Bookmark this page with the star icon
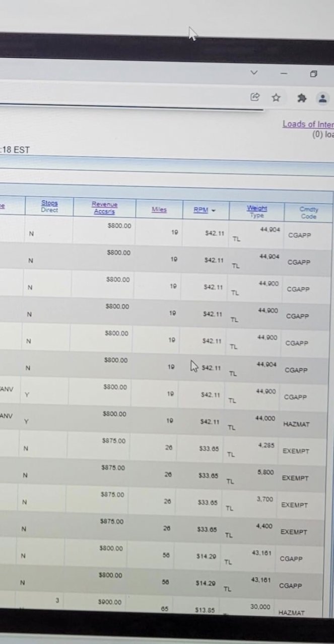334x644 pixels. [276, 98]
